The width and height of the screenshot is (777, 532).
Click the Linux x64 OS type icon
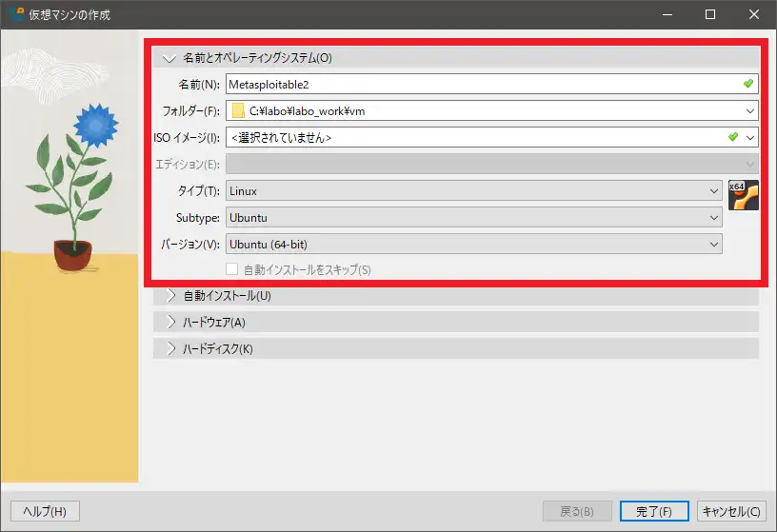pyautogui.click(x=743, y=195)
